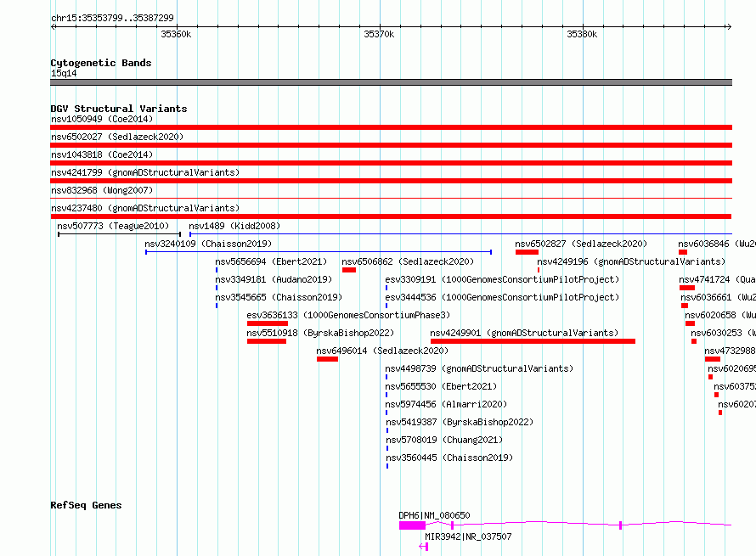Click red bar under nsv6496014
This screenshot has height=556, width=756.
click(327, 359)
